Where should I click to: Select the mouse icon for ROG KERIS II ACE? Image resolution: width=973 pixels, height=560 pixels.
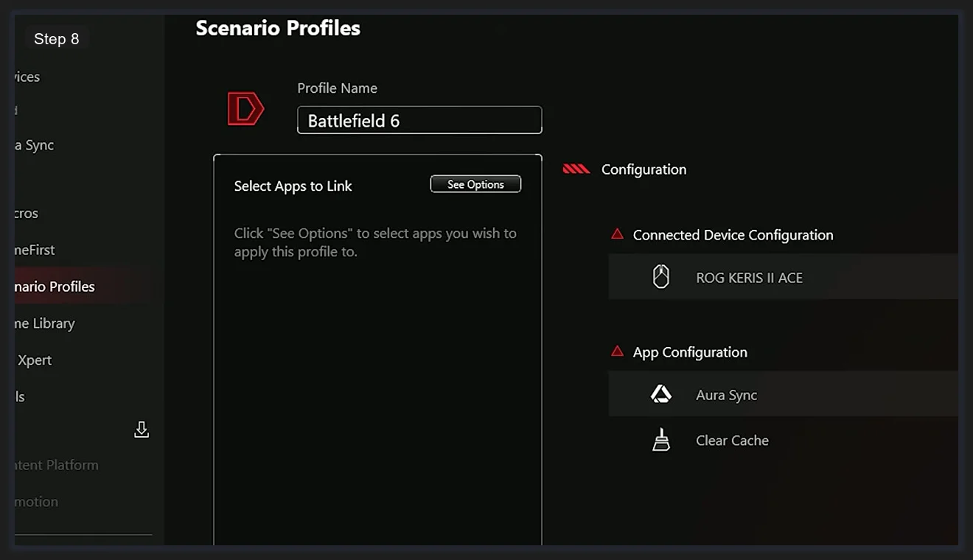(661, 276)
